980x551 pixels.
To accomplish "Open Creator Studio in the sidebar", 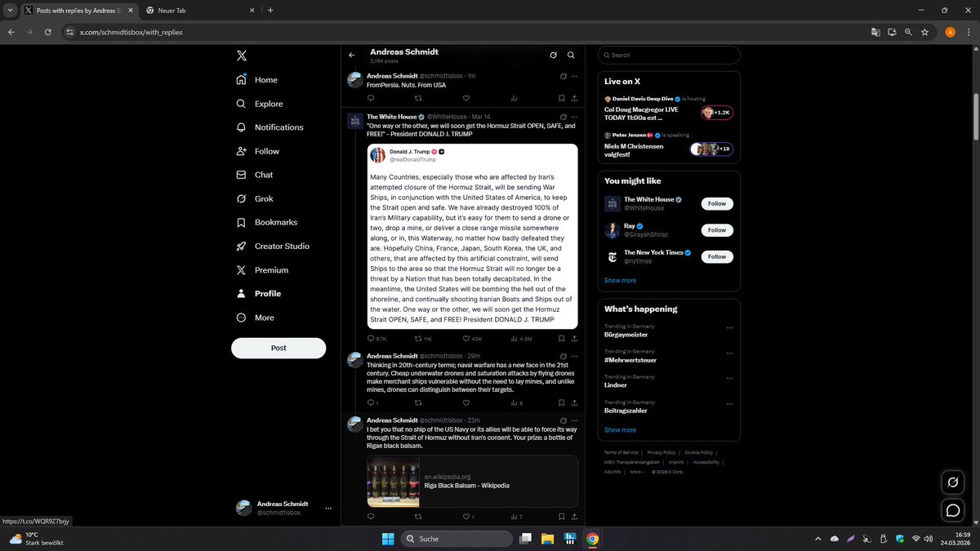I will pos(272,246).
